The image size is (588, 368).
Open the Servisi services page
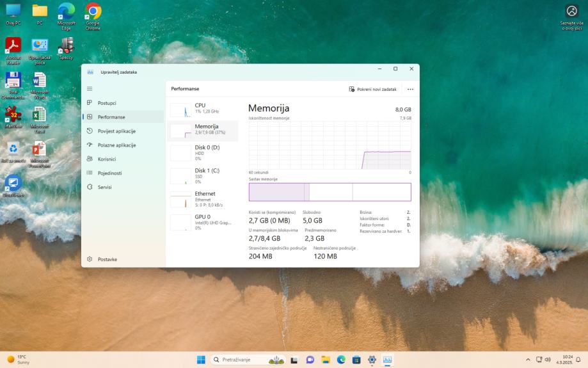tap(104, 187)
